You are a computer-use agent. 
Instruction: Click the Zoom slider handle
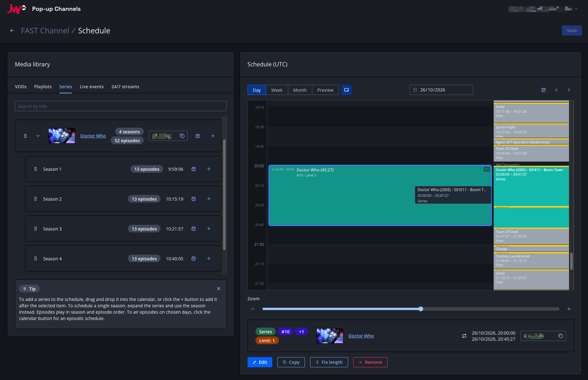click(x=421, y=309)
